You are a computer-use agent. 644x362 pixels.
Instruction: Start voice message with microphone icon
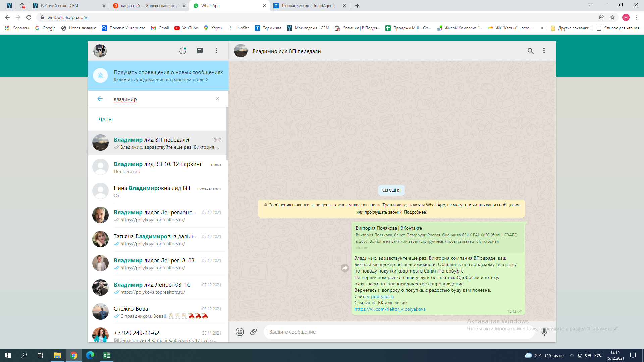(544, 332)
